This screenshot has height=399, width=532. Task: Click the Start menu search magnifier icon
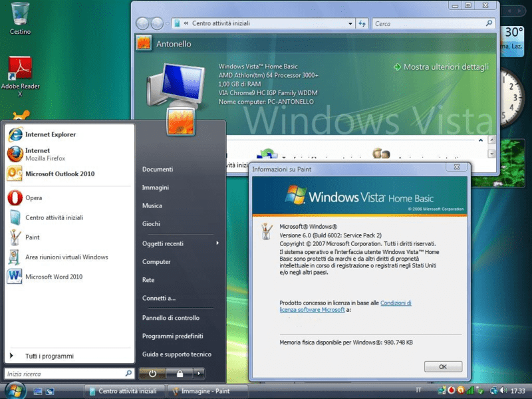128,374
